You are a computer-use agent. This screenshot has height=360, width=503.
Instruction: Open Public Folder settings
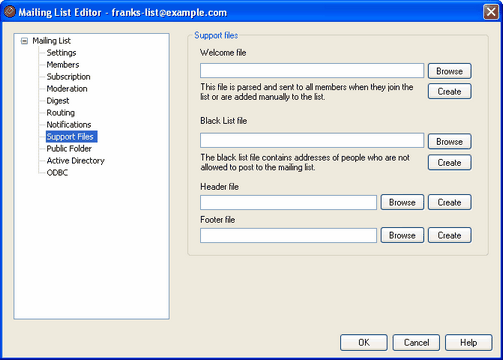pos(69,149)
